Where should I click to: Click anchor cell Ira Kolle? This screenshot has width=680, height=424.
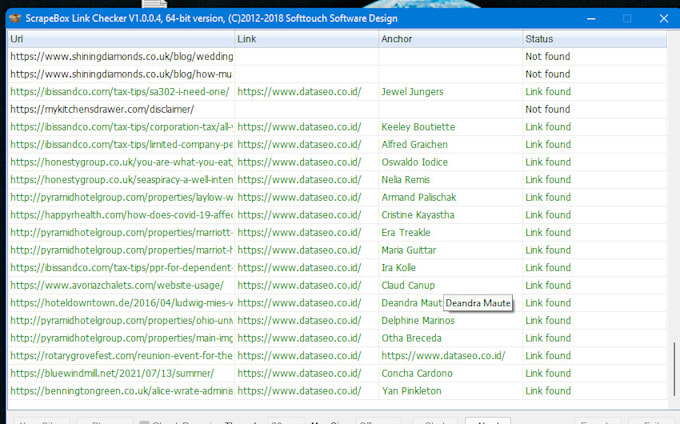click(x=399, y=267)
